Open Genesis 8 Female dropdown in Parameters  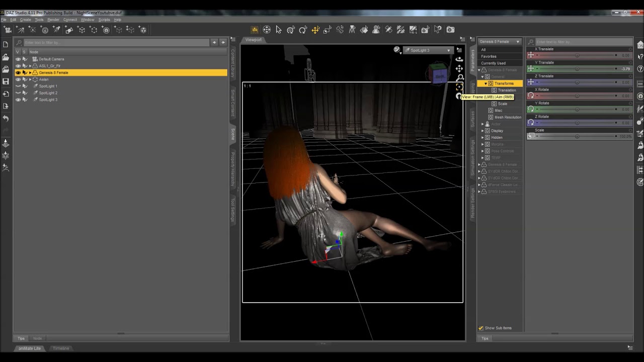coord(500,42)
